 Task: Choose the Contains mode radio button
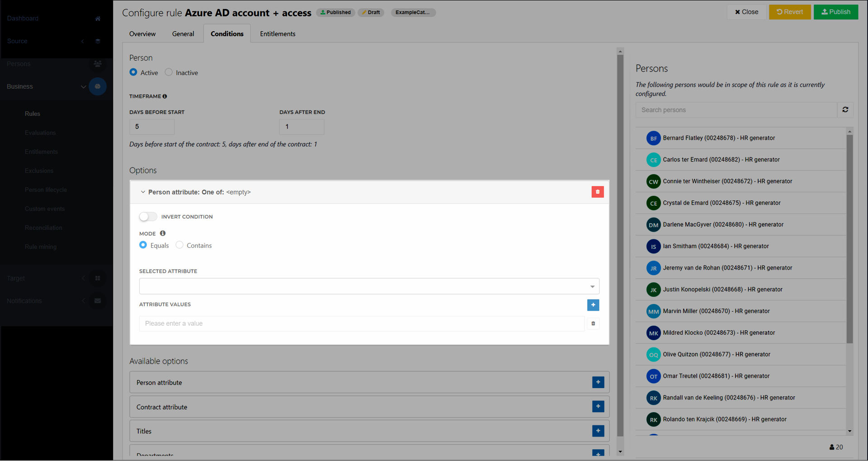[x=179, y=245]
